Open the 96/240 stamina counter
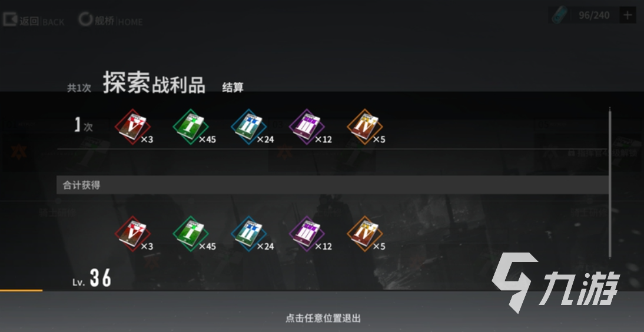The width and height of the screenshot is (644, 332). (593, 16)
